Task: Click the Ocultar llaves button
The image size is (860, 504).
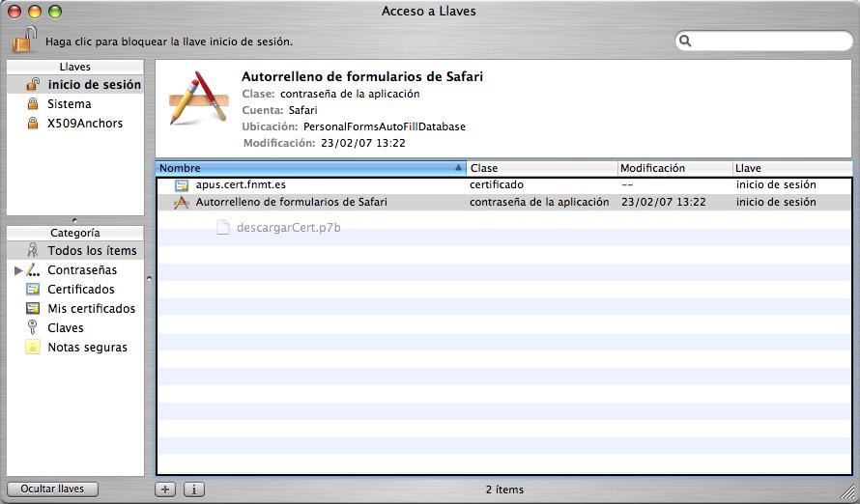Action: coord(52,489)
